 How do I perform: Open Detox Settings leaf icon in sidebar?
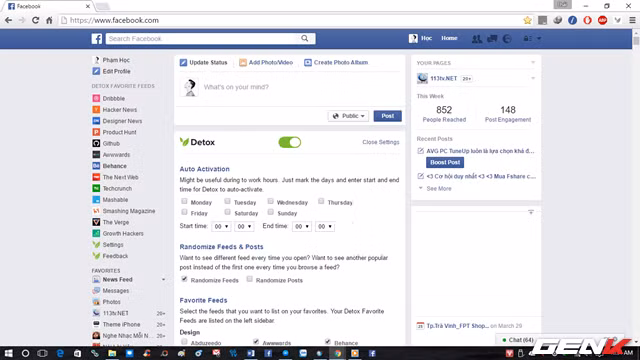[x=96, y=244]
